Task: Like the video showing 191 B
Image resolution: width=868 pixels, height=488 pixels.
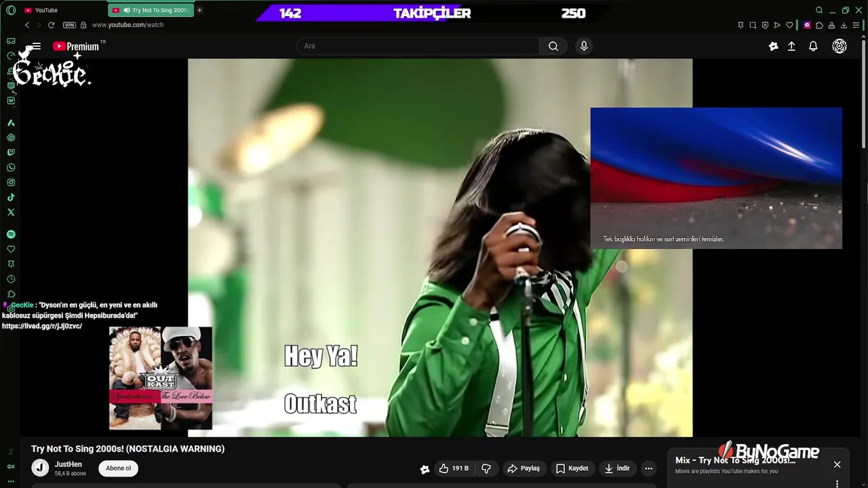Action: tap(454, 468)
